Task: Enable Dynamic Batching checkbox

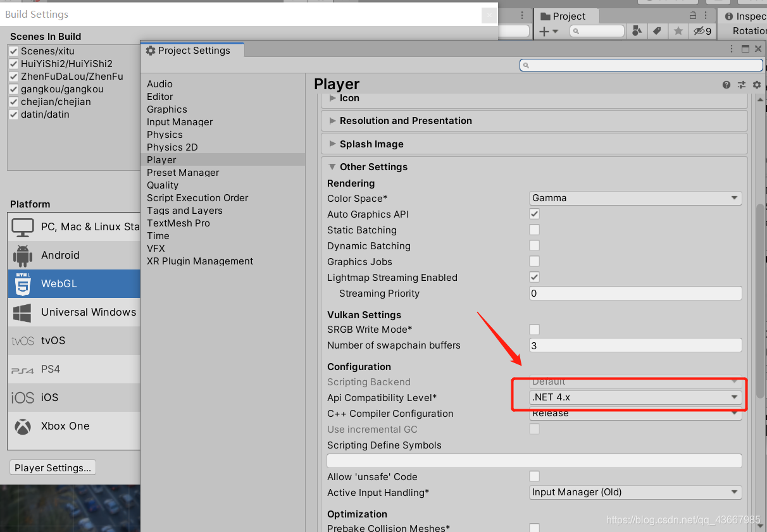Action: pyautogui.click(x=535, y=245)
